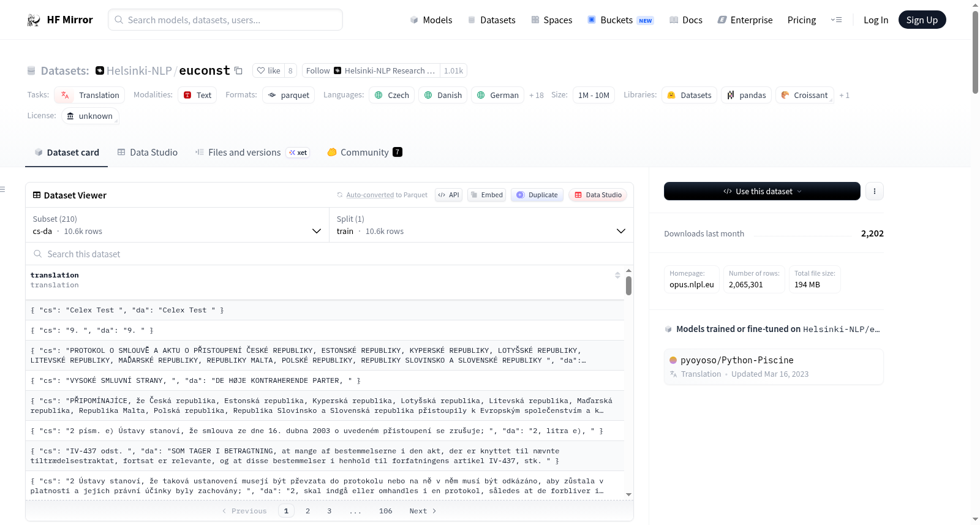The height and width of the screenshot is (525, 980).
Task: Open the Files and versions tab
Action: tap(252, 153)
